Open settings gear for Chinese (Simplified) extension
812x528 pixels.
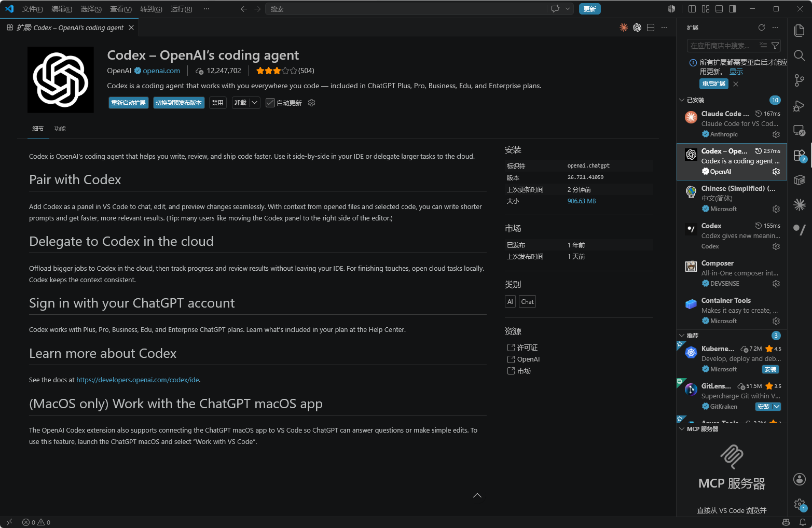(776, 209)
